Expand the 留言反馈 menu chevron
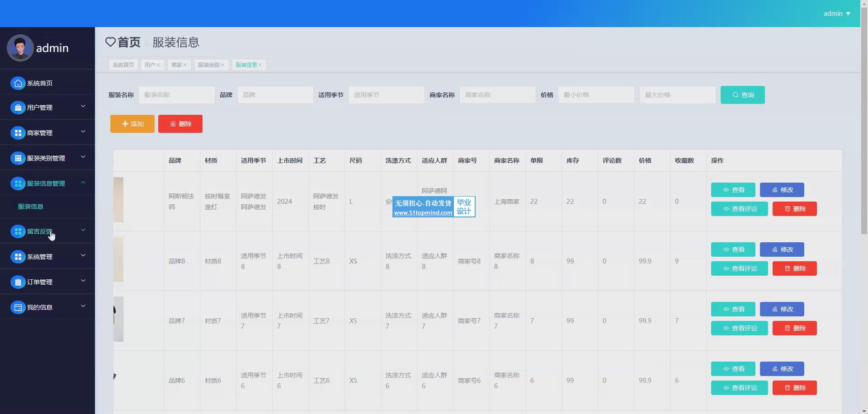 83,230
